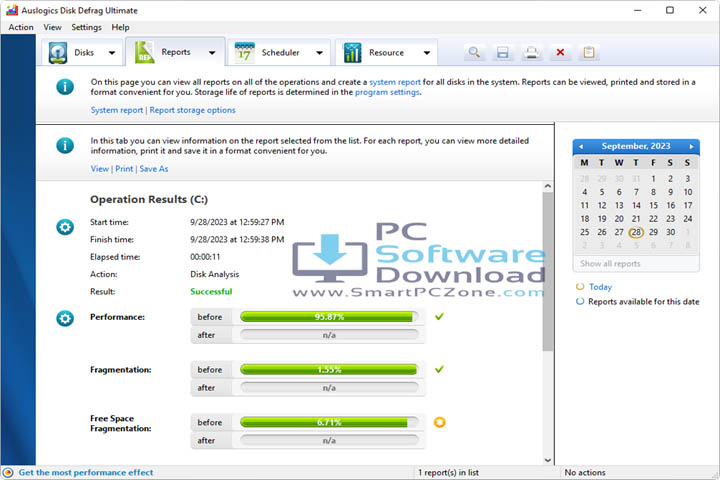Open the Reports tab dropdown arrow
This screenshot has width=720, height=480.
tap(212, 53)
